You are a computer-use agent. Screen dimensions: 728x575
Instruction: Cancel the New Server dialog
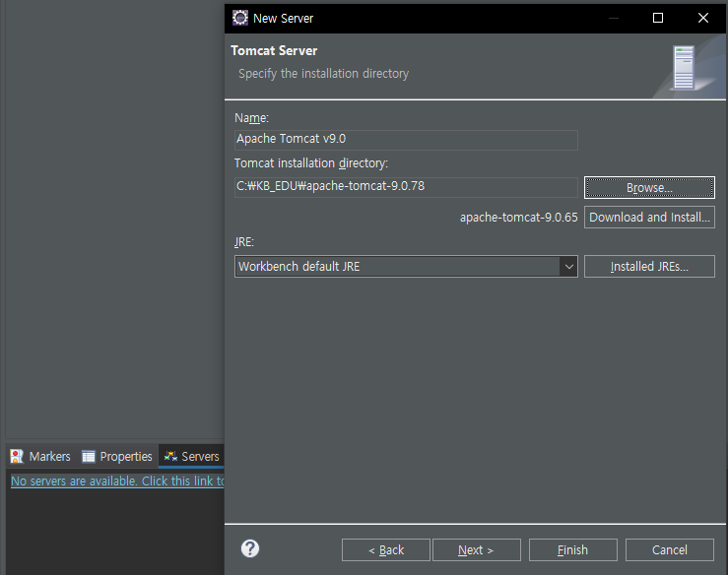pos(670,550)
